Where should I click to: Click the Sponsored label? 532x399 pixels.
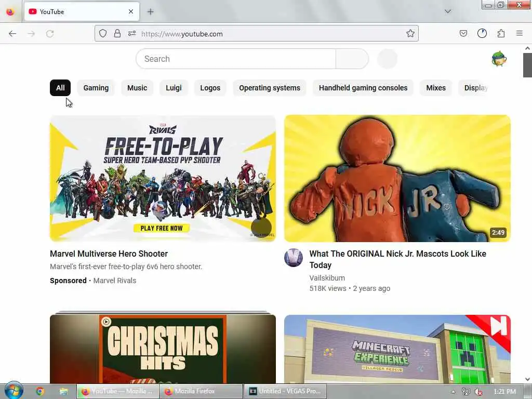point(68,281)
